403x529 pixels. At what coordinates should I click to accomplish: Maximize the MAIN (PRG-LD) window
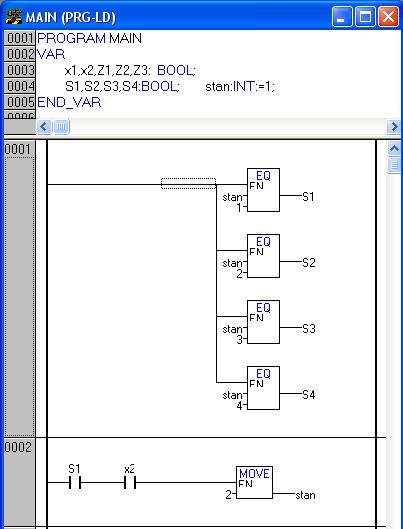click(x=365, y=16)
